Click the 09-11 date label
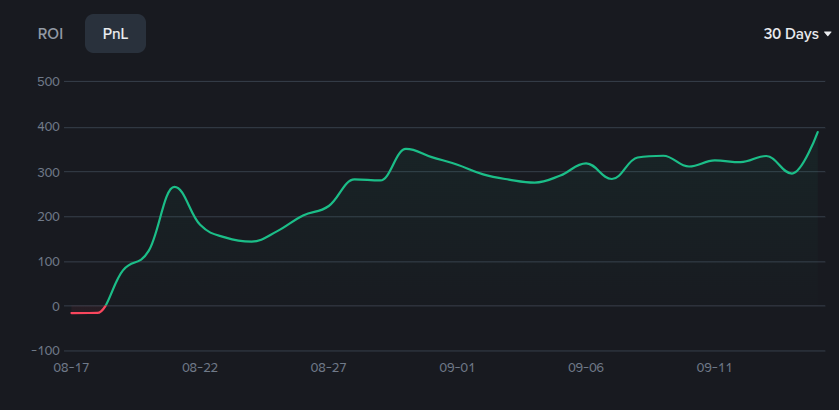 (714, 368)
